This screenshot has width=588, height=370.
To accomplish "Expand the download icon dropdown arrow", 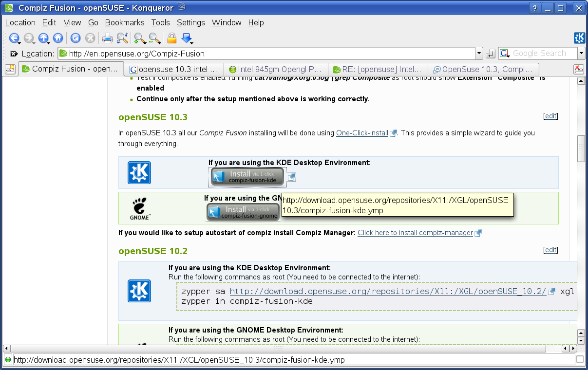I will coord(192,42).
